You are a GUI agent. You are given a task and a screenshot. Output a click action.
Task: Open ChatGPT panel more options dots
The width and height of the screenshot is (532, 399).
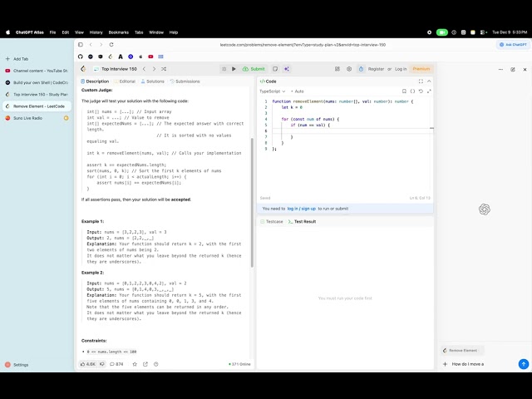[x=500, y=69]
